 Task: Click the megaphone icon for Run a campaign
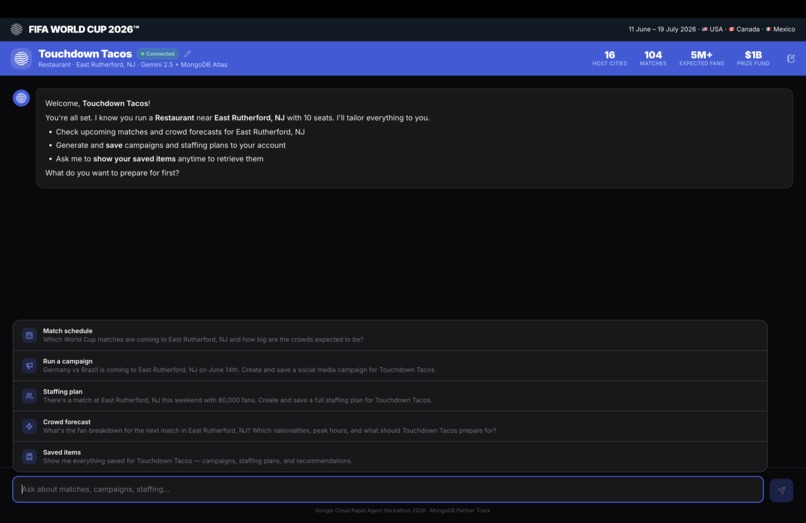click(29, 366)
